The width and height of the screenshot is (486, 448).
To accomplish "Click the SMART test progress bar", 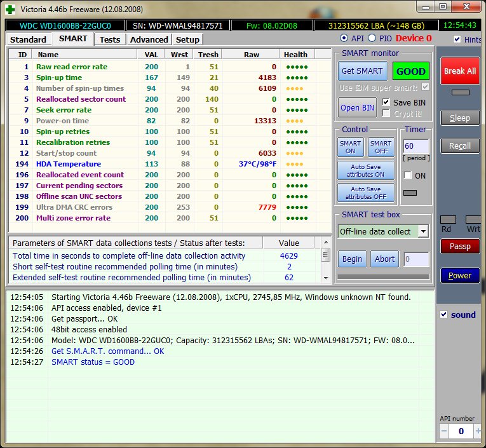I will coord(384,276).
